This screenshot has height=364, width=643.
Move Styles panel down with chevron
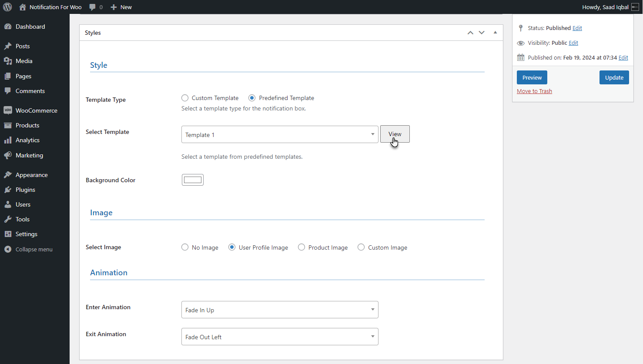coord(482,33)
